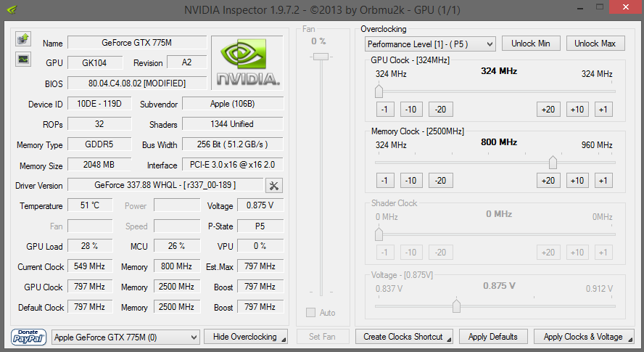Screen dimensions: 644x352
Task: Expand the Create Clocks Shortcut menu arrow
Action: (x=449, y=340)
